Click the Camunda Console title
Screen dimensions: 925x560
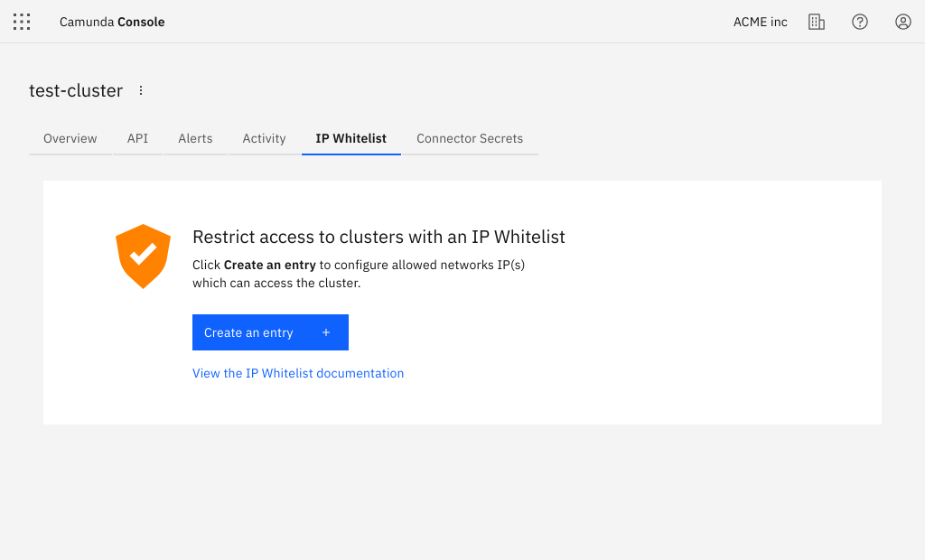112,22
